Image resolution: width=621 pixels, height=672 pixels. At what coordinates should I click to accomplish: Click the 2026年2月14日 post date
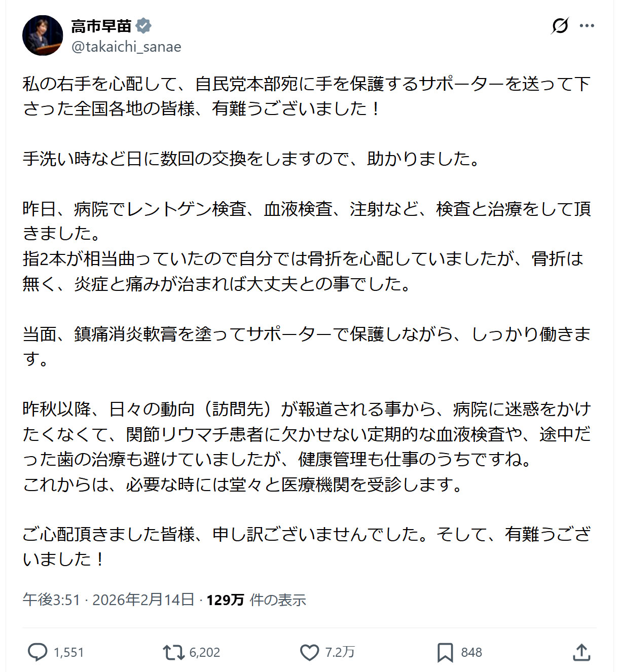143,600
